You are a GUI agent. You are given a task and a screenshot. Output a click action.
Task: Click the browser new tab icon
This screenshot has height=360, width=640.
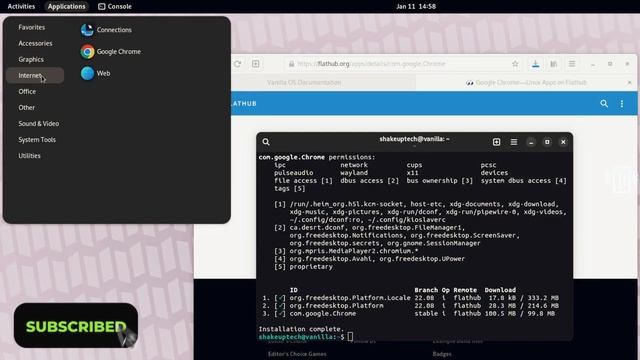click(x=256, y=64)
